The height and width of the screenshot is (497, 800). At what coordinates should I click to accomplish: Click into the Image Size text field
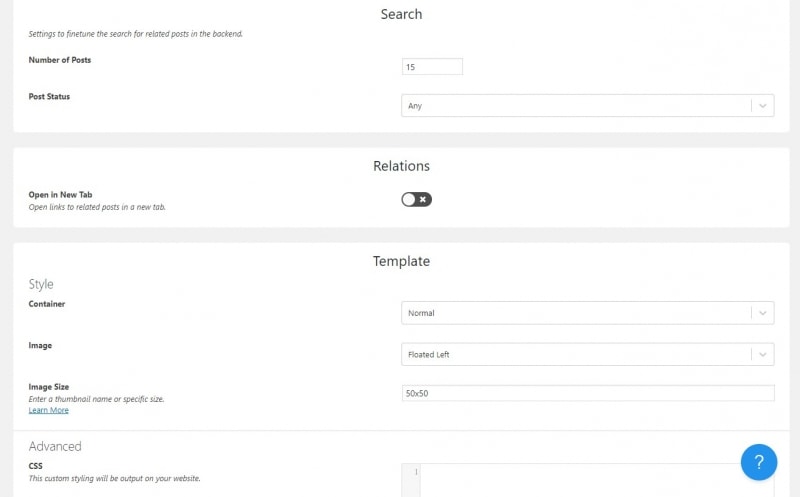click(x=587, y=394)
